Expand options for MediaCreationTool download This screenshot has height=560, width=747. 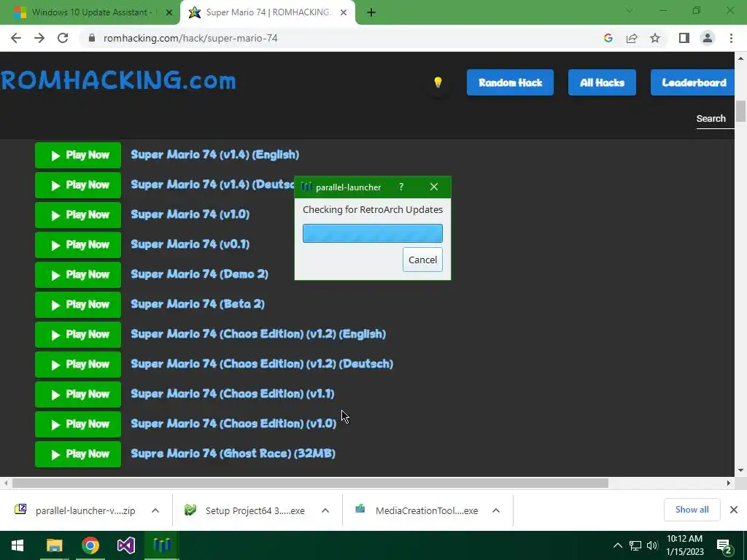pos(496,510)
